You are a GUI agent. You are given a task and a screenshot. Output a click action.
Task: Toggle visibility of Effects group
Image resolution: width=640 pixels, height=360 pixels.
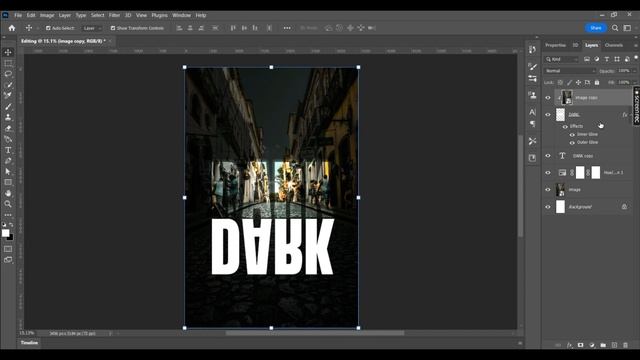[565, 127]
